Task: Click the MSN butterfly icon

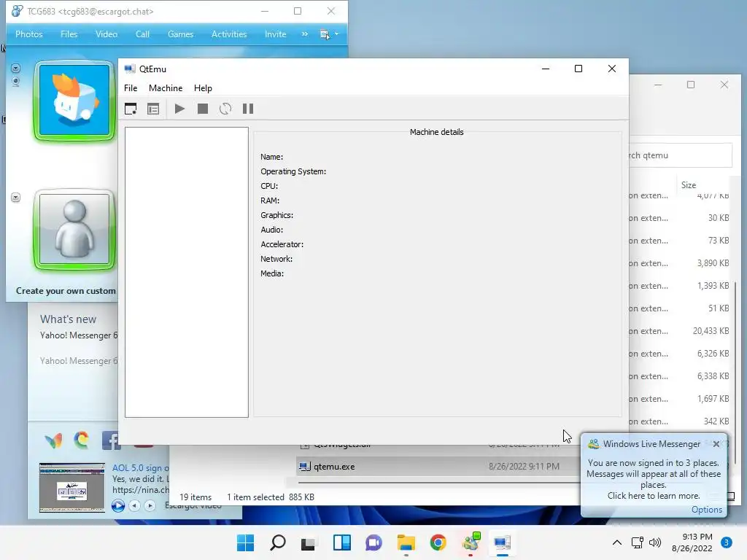Action: tap(53, 440)
